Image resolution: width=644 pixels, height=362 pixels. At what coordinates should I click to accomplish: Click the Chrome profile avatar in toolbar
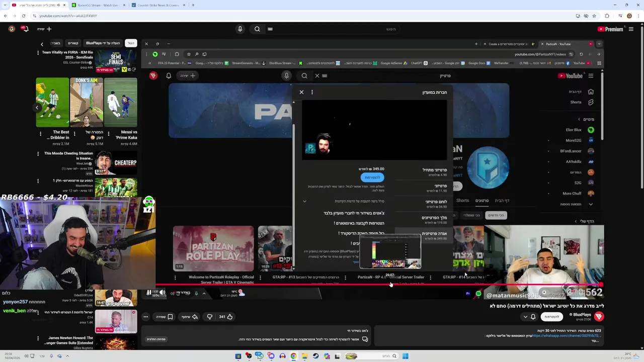click(629, 16)
